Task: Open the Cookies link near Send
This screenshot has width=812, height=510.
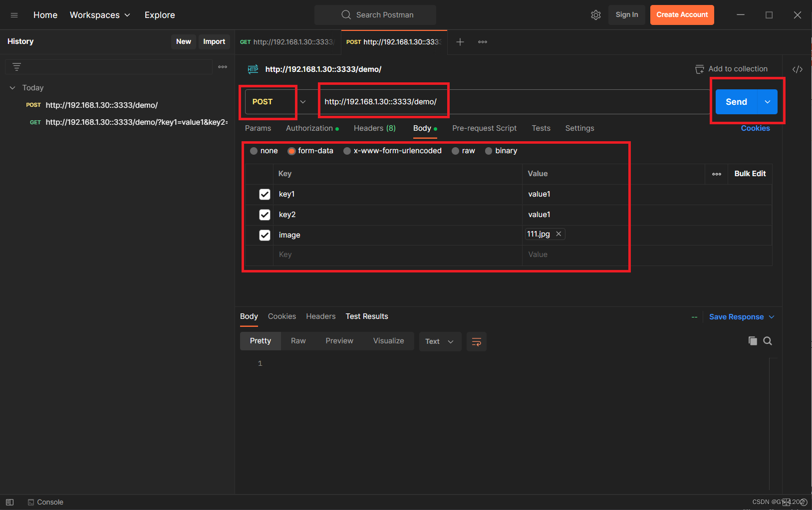Action: coord(755,128)
